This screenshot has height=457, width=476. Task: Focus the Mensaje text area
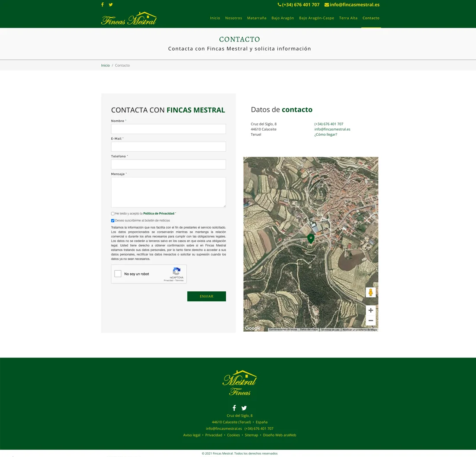click(x=168, y=192)
